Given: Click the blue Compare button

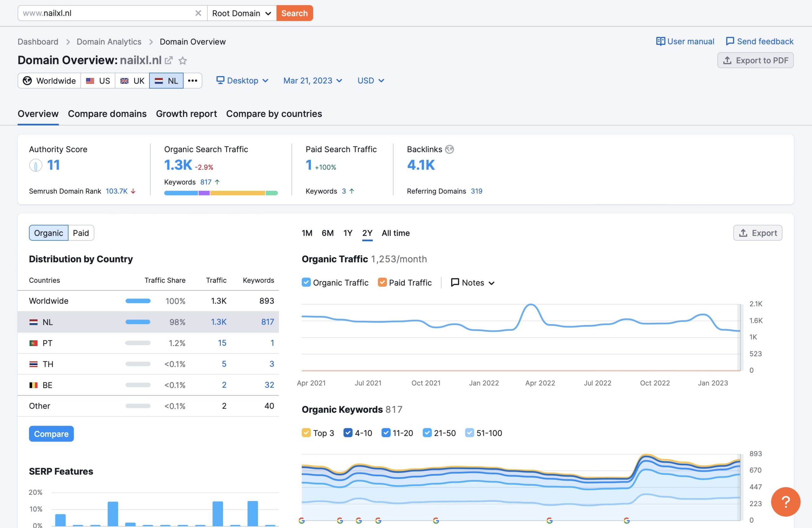Looking at the screenshot, I should coord(51,434).
